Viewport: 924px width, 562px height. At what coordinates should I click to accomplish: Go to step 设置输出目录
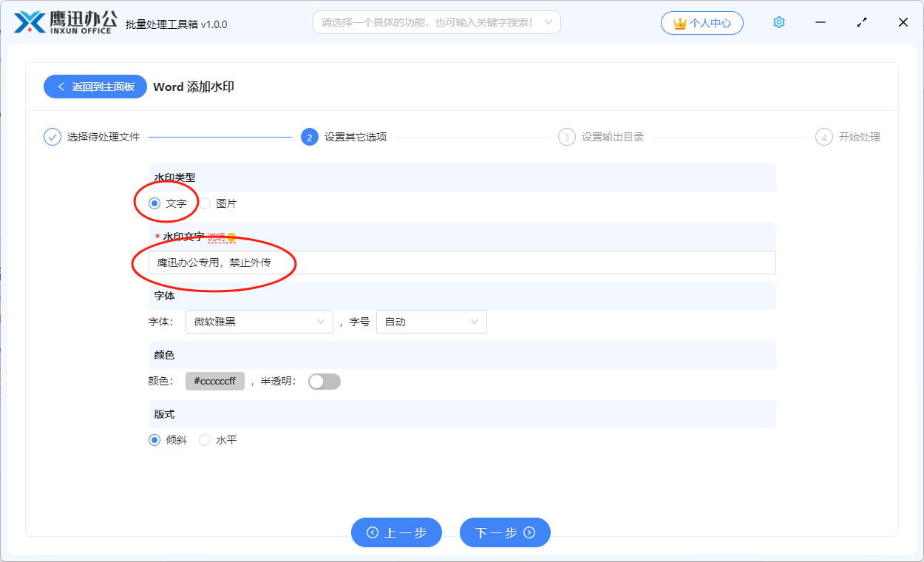click(613, 137)
